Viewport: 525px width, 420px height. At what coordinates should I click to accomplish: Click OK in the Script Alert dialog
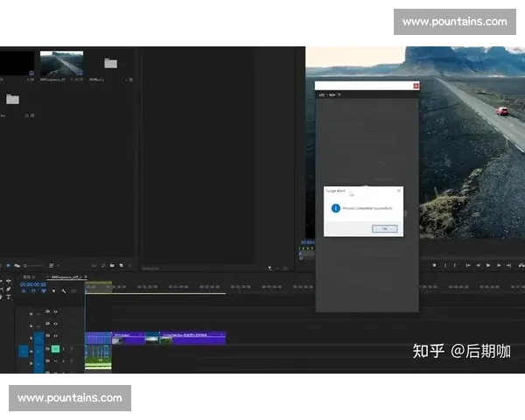pos(384,228)
